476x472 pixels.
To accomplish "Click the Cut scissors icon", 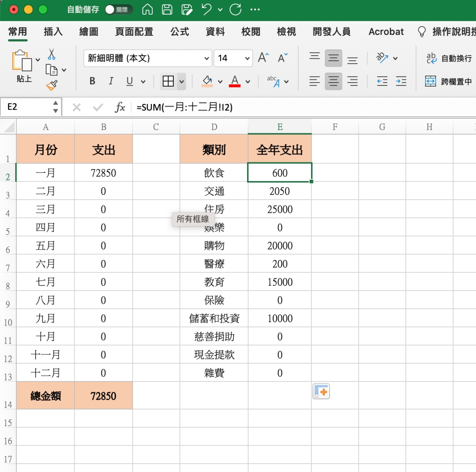I will pyautogui.click(x=52, y=54).
